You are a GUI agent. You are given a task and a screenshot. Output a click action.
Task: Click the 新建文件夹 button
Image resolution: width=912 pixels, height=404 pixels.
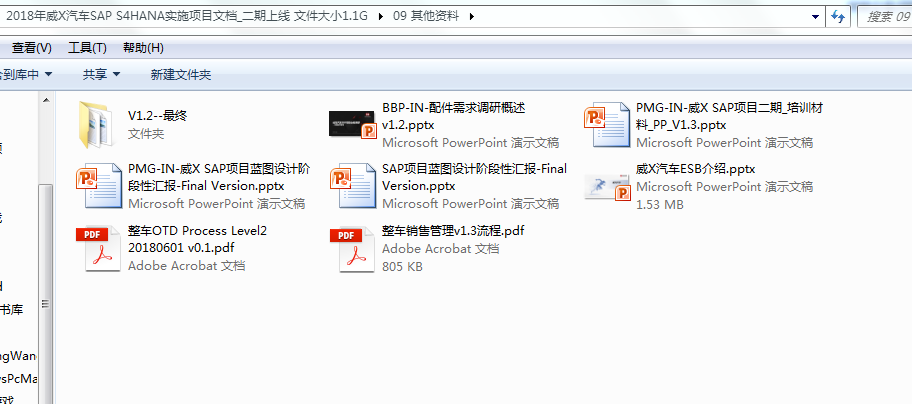tap(180, 75)
